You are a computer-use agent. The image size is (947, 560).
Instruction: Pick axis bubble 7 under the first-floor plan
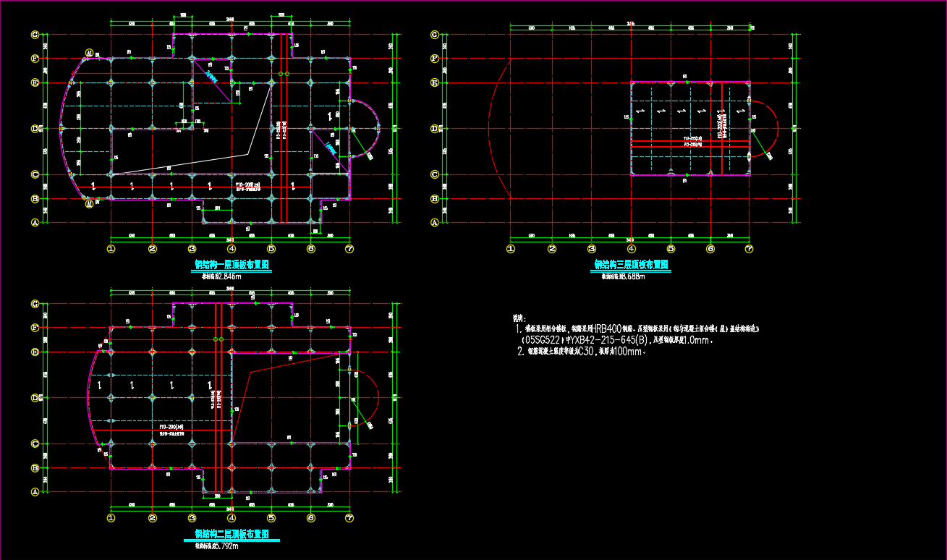tap(349, 249)
